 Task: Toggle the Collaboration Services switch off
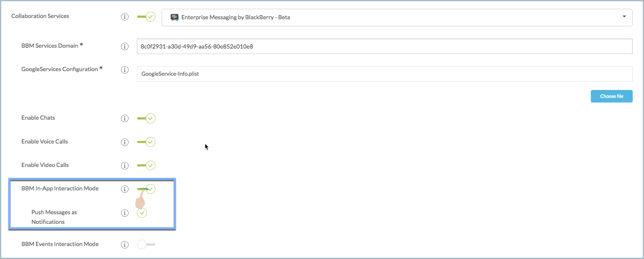pos(146,17)
